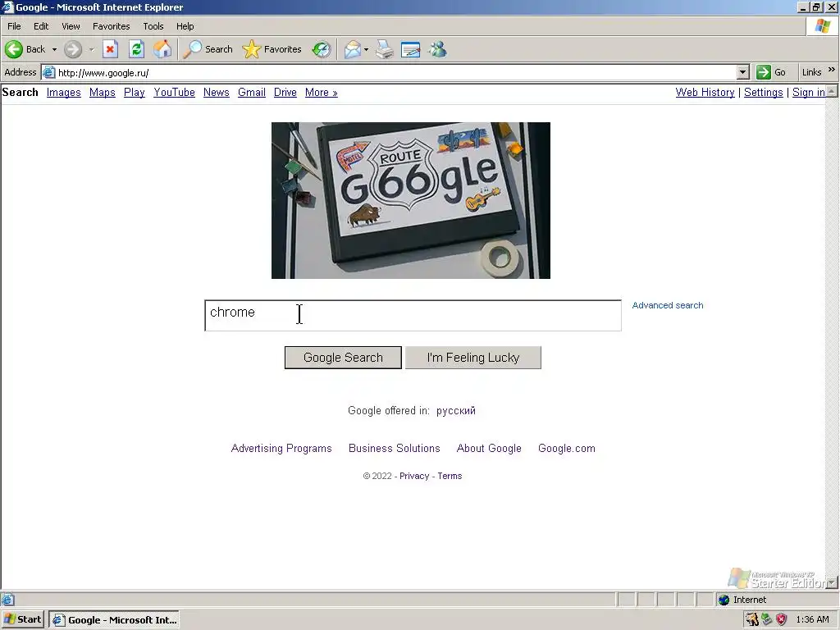
Task: Open the Privacy link
Action: coord(414,476)
